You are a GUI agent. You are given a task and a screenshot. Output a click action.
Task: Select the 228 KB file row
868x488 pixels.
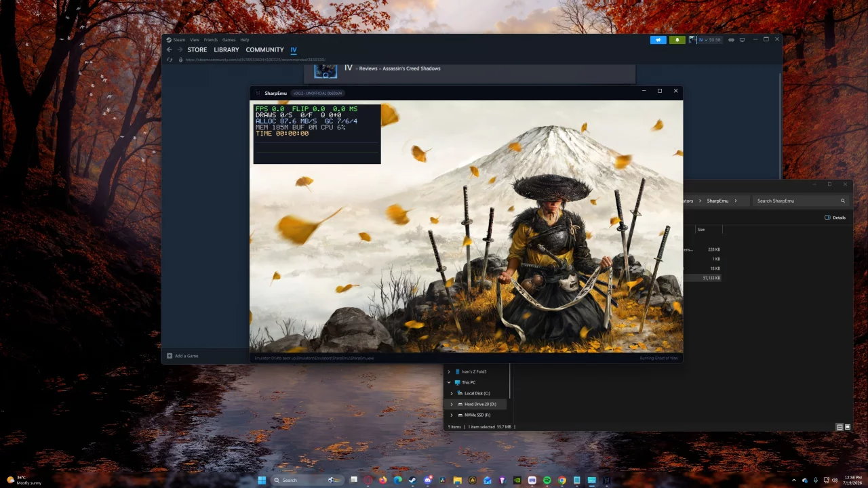[703, 249]
